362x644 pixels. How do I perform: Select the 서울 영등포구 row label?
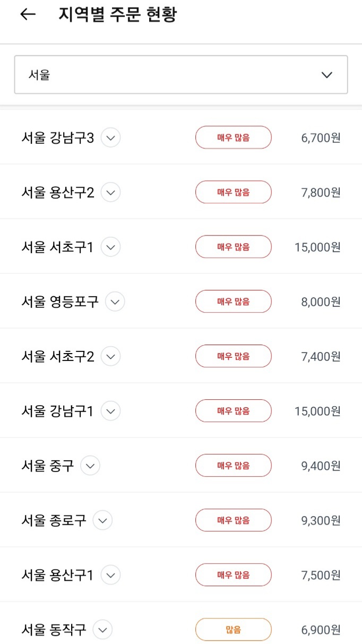(60, 302)
